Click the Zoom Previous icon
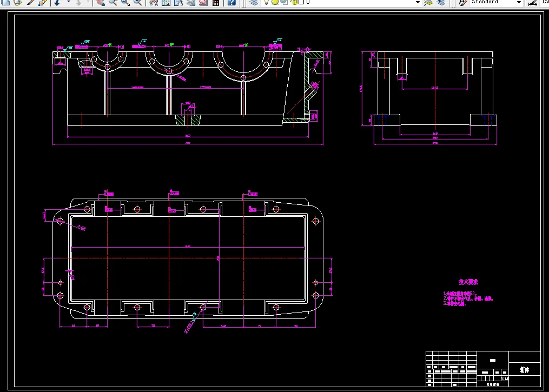Viewport: 549px width, 392px height. (x=137, y=2)
